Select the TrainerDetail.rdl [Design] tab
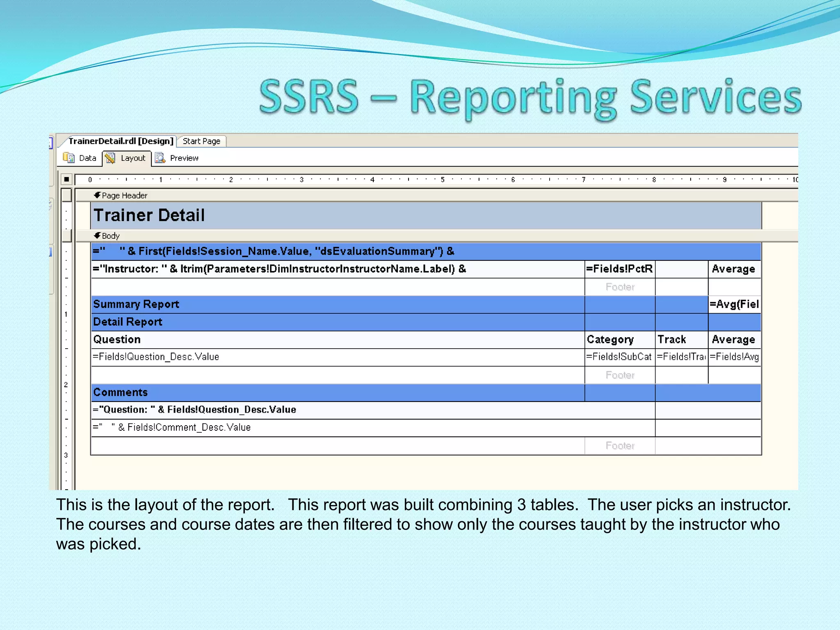 (121, 141)
